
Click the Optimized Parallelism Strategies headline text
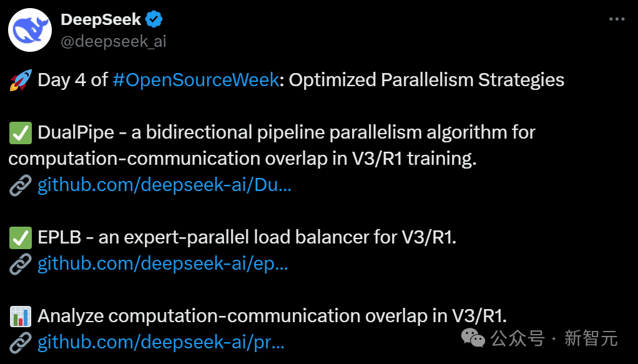[426, 80]
